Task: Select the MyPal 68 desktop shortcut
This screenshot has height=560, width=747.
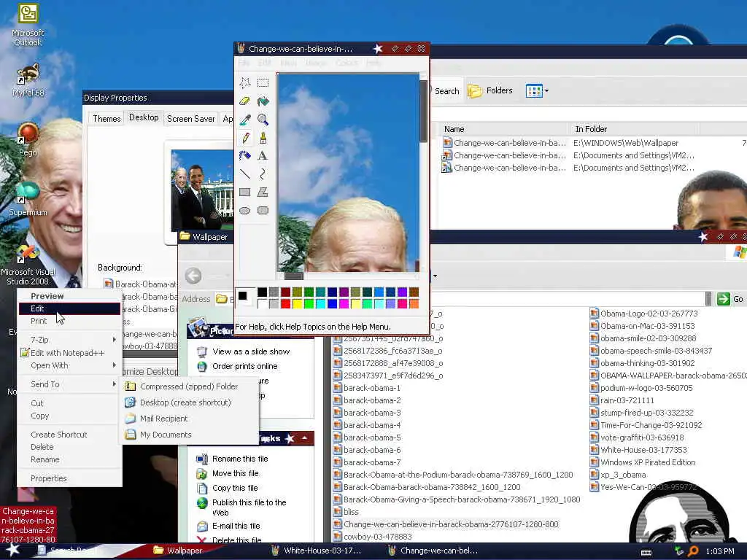Action: point(28,80)
